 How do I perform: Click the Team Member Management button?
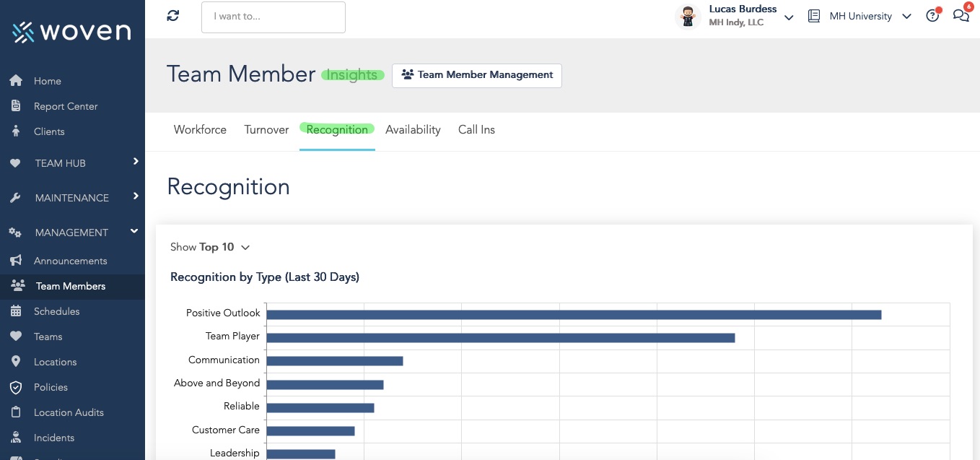[477, 75]
